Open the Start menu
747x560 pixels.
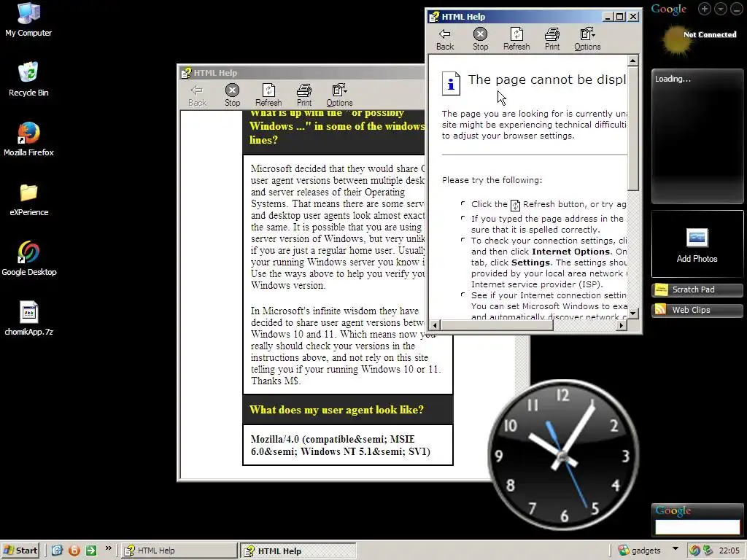[20, 551]
